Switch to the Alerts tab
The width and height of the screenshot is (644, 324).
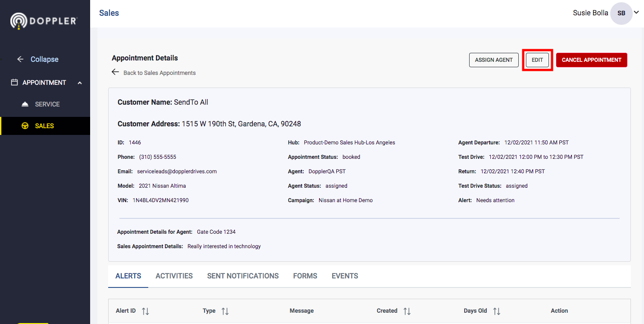coord(128,276)
